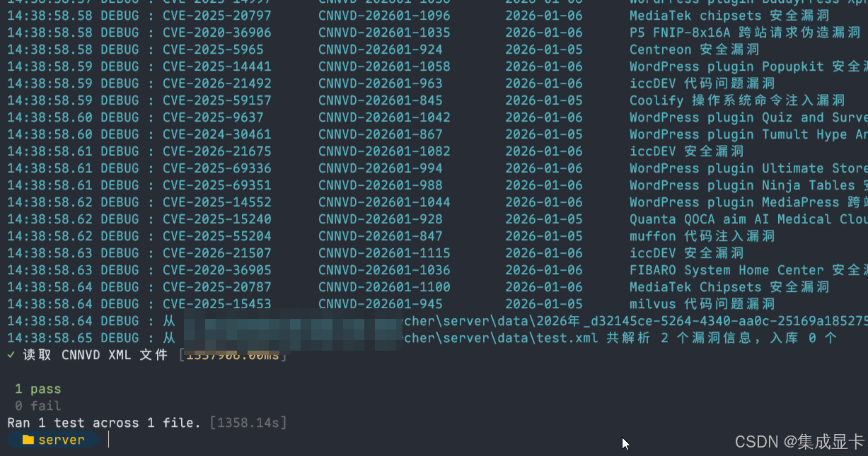Select Ran 1 test across 1 file text

click(x=104, y=423)
